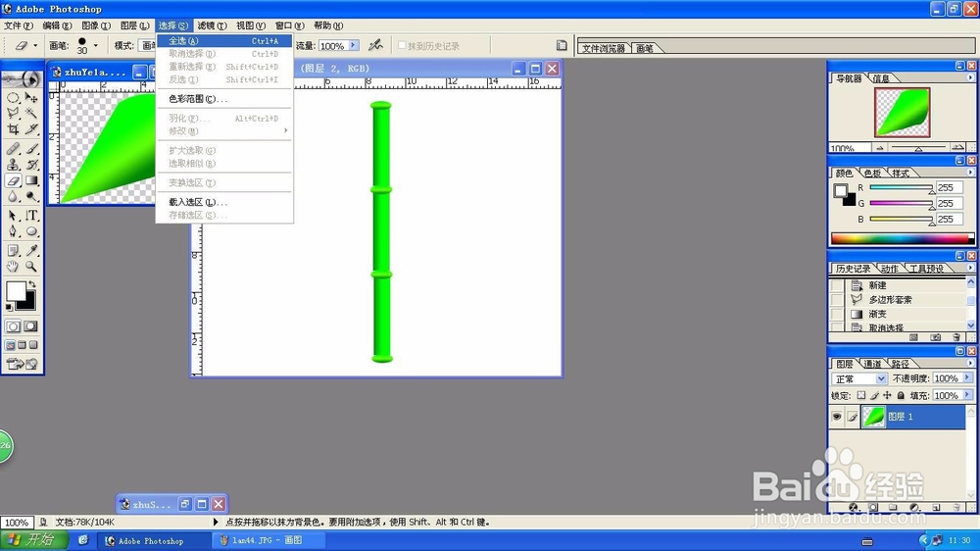
Task: Set history brush source box for 新建
Action: pos(836,285)
